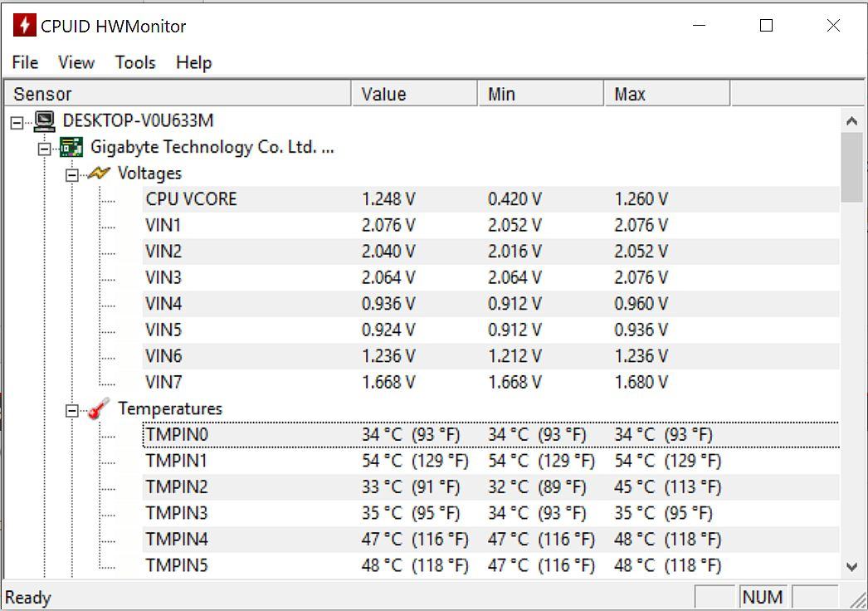This screenshot has width=868, height=611.
Task: Click the scroll up arrow
Action: tap(852, 120)
